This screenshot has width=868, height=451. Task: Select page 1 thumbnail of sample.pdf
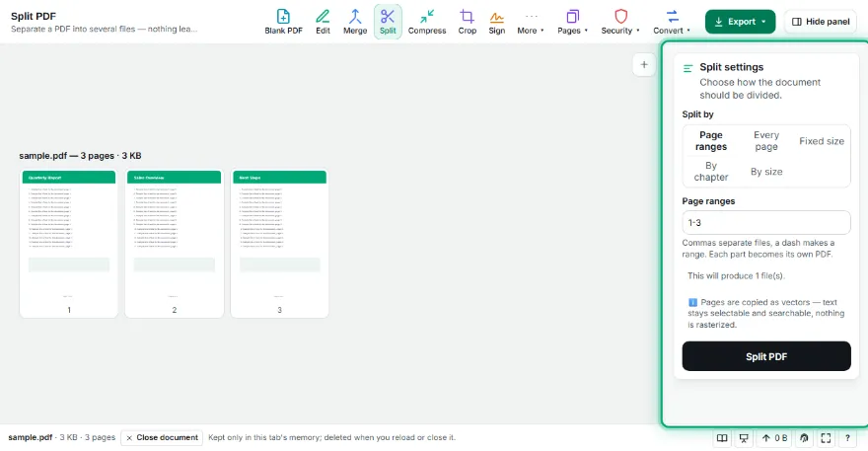point(69,243)
